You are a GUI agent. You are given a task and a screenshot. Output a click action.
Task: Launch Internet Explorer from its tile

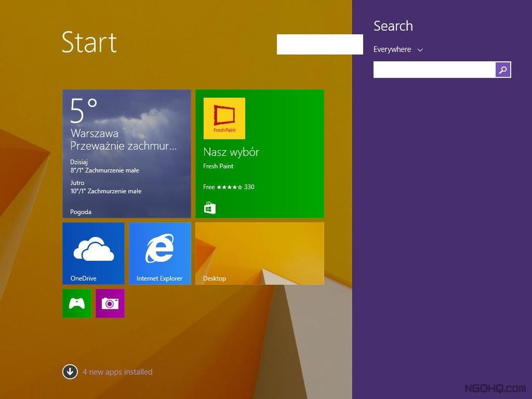pyautogui.click(x=160, y=253)
